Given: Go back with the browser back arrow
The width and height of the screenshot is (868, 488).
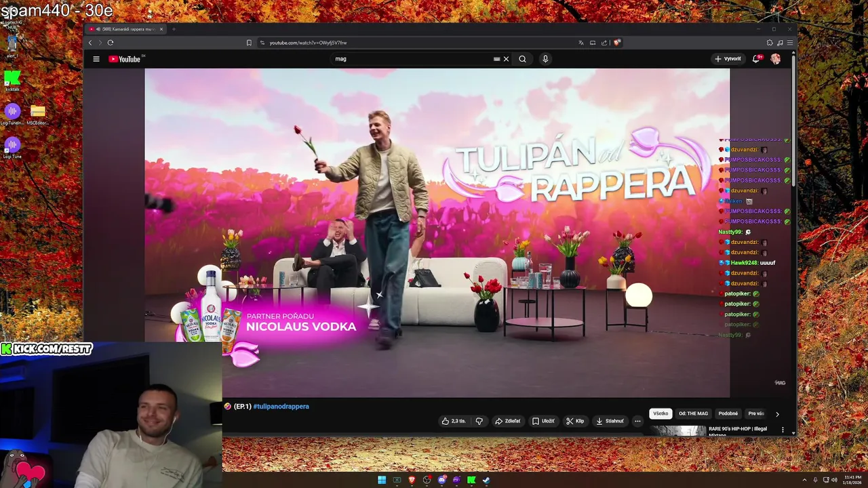Looking at the screenshot, I should click(x=90, y=43).
